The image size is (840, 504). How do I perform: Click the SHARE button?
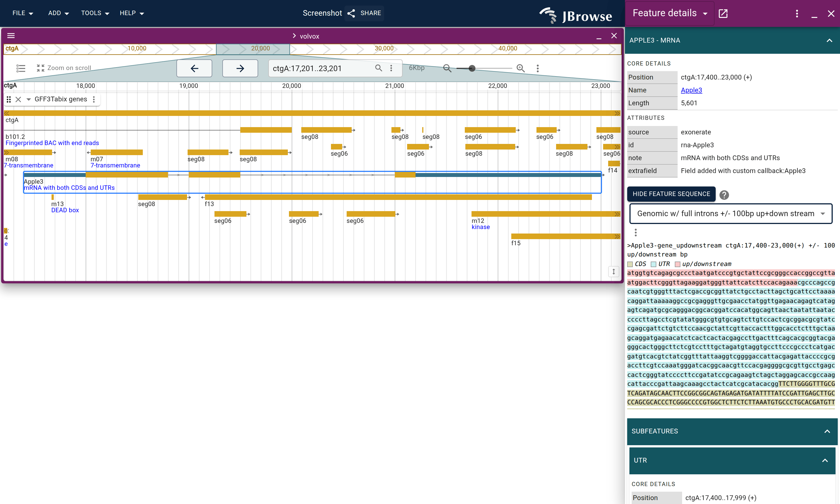click(x=364, y=13)
